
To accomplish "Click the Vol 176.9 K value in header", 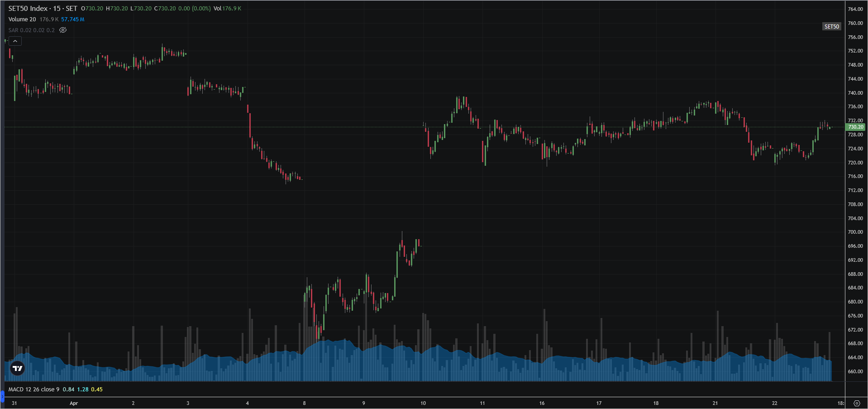I will (227, 9).
